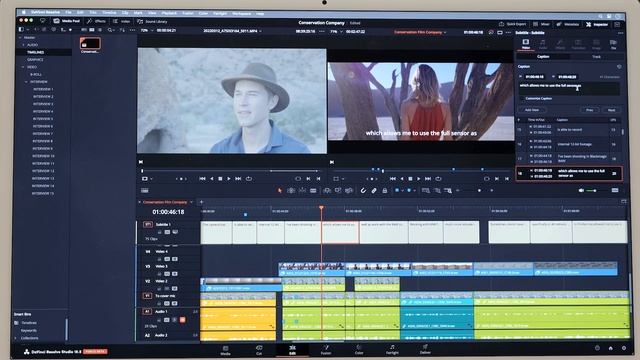Click the timeline viewer Stop button
The image size is (640, 360).
click(410, 179)
